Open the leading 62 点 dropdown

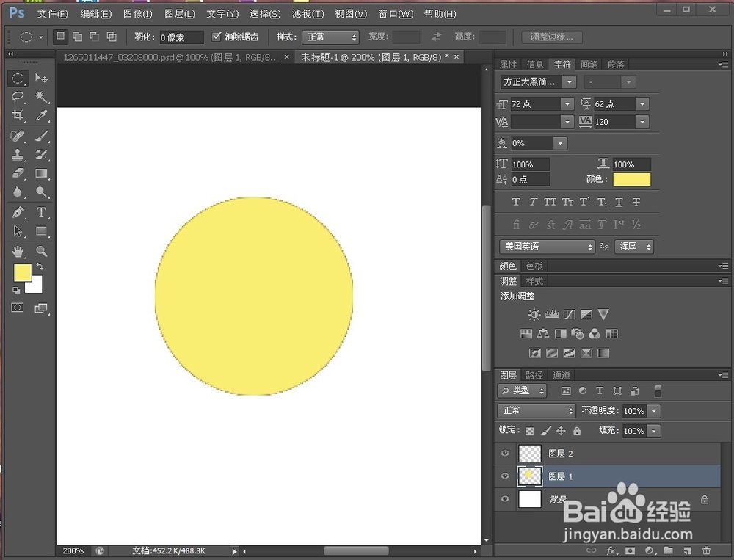(x=642, y=104)
